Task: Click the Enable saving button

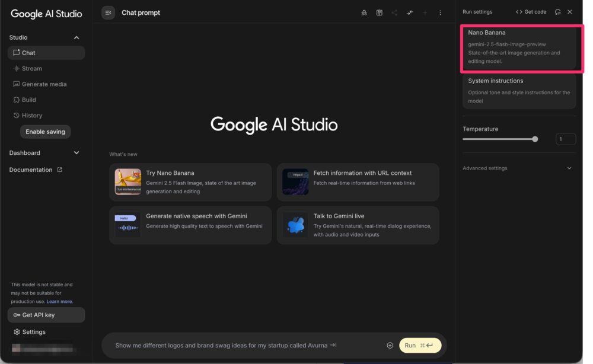Action: pos(45,132)
